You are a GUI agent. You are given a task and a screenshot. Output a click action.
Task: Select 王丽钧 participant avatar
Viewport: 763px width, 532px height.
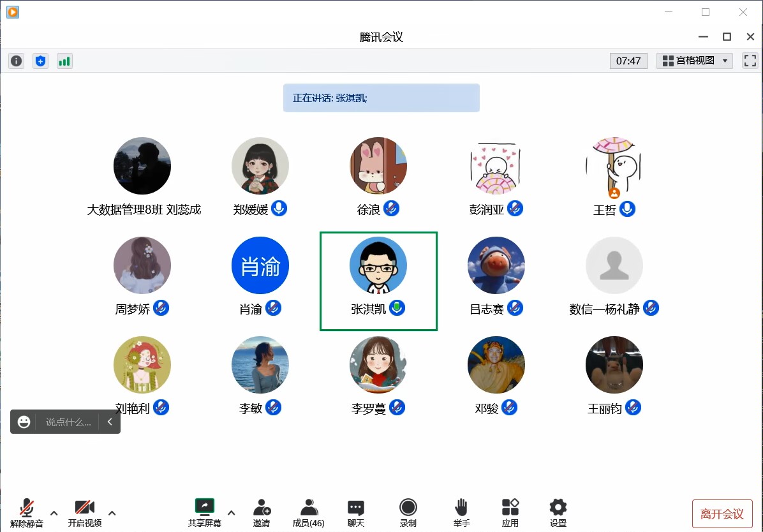tap(614, 365)
